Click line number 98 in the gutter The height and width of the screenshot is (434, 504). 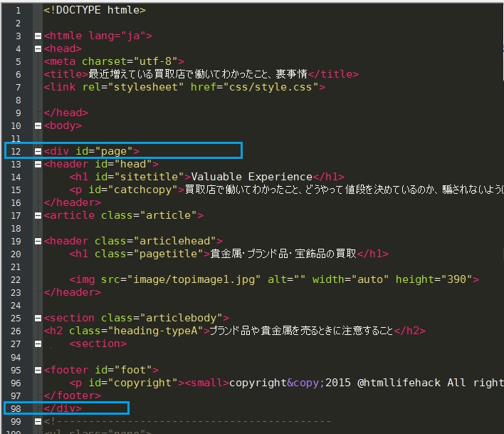click(x=16, y=408)
